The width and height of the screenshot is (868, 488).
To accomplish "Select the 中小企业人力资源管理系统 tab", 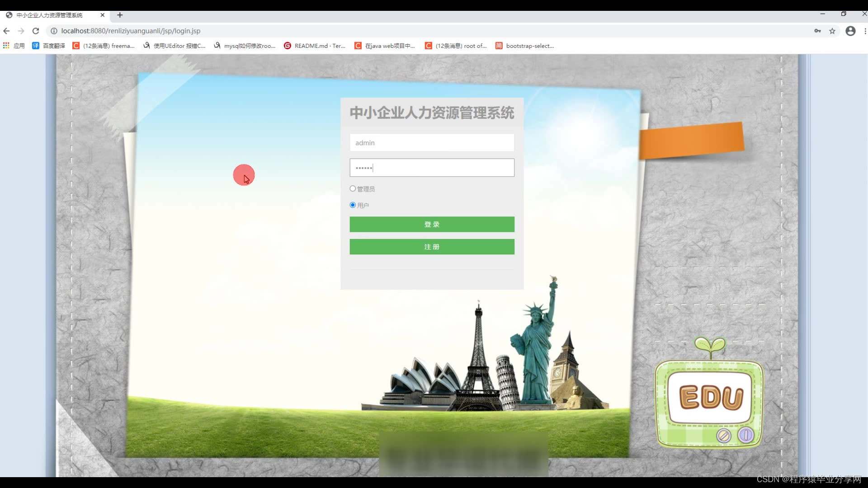I will 50,15.
